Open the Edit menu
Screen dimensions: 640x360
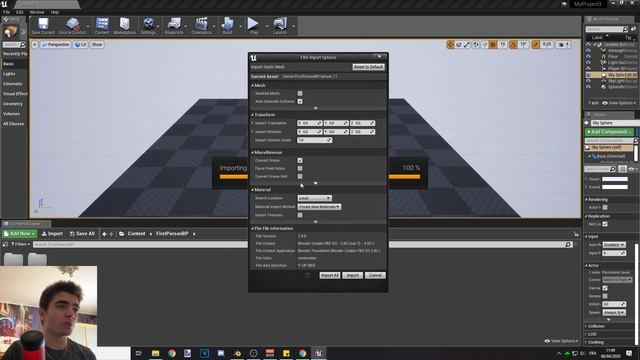click(20, 12)
